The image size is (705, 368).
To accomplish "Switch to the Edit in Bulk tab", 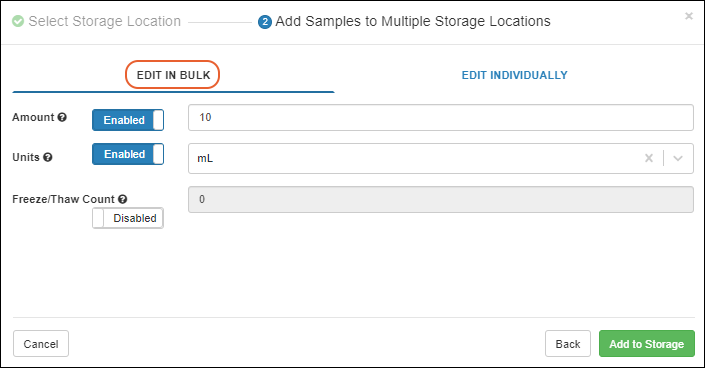I will tap(173, 75).
